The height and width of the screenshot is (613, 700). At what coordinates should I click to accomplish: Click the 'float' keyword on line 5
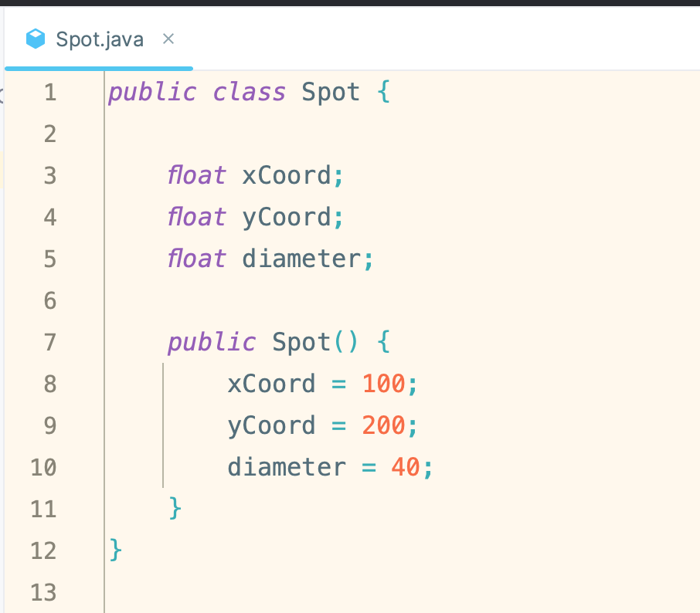point(196,259)
